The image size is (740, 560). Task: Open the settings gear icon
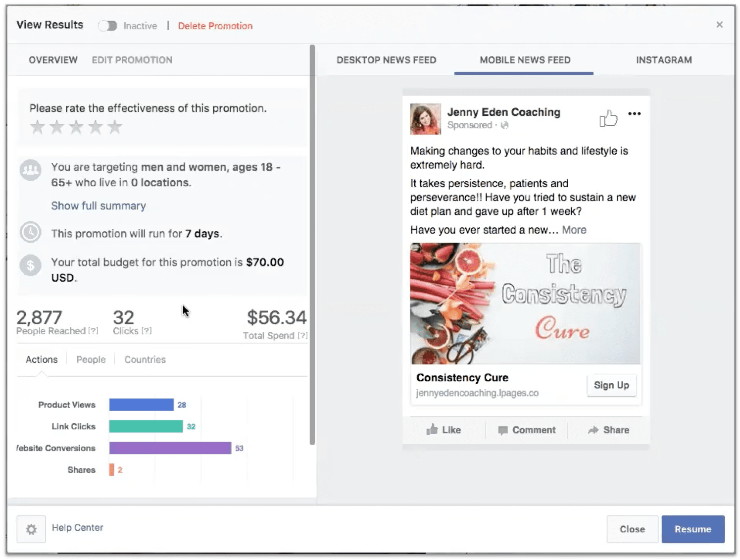click(x=31, y=529)
